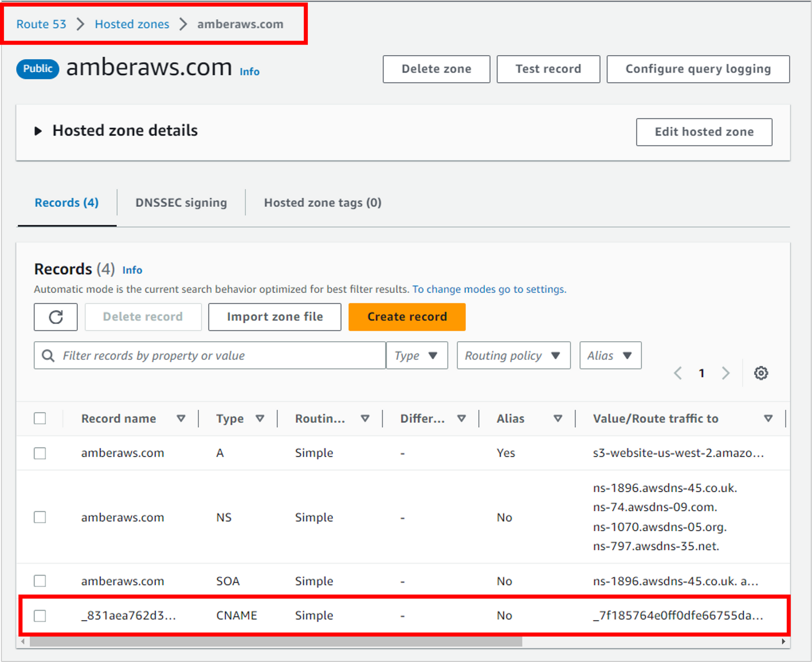Viewport: 812px width, 662px height.
Task: Click Info link beside amberaws.com title
Action: [x=249, y=71]
